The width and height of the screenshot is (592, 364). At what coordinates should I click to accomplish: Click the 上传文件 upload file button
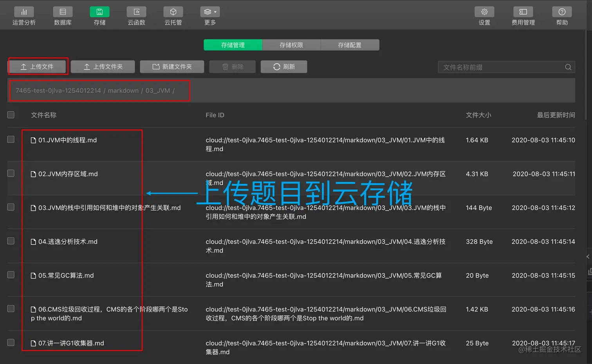(38, 67)
